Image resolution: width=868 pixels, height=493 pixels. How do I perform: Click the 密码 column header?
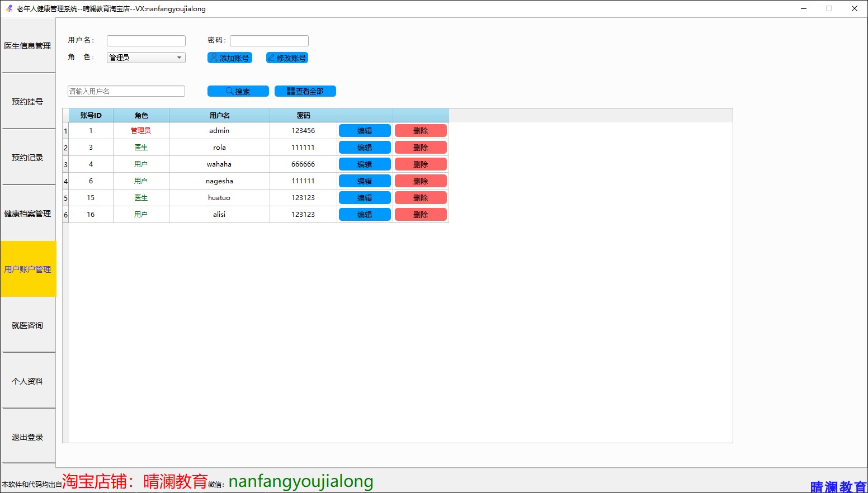[x=303, y=115]
